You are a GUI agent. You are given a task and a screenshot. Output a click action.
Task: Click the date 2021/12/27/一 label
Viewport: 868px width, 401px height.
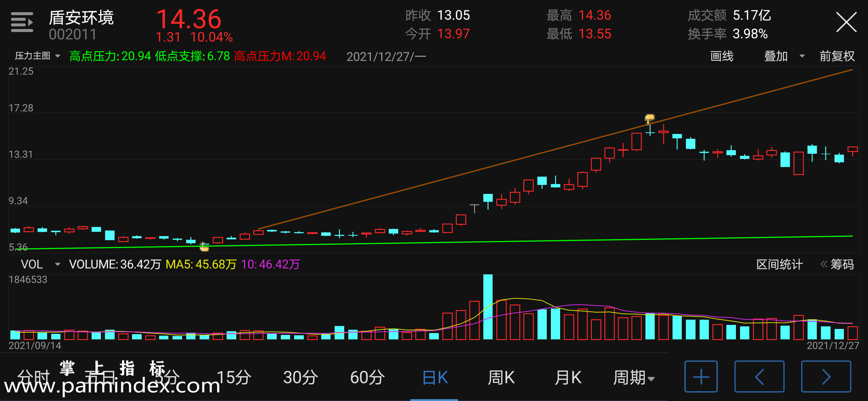point(386,56)
